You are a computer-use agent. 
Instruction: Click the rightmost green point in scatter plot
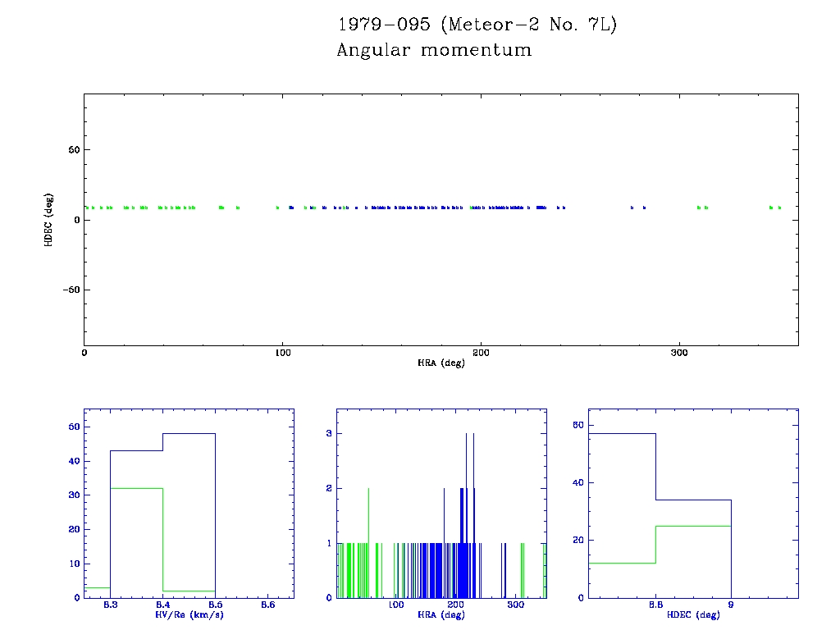779,208
